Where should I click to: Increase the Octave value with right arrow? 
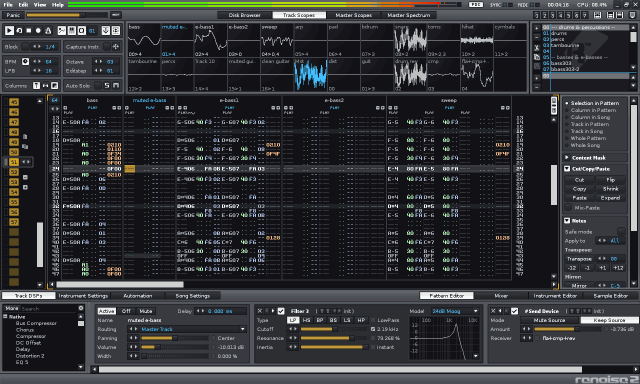tap(101, 62)
